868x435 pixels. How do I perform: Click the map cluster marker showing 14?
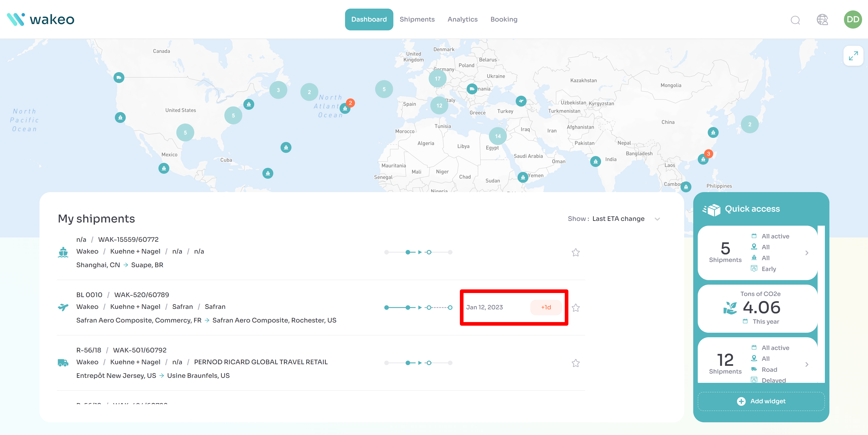[x=498, y=136]
